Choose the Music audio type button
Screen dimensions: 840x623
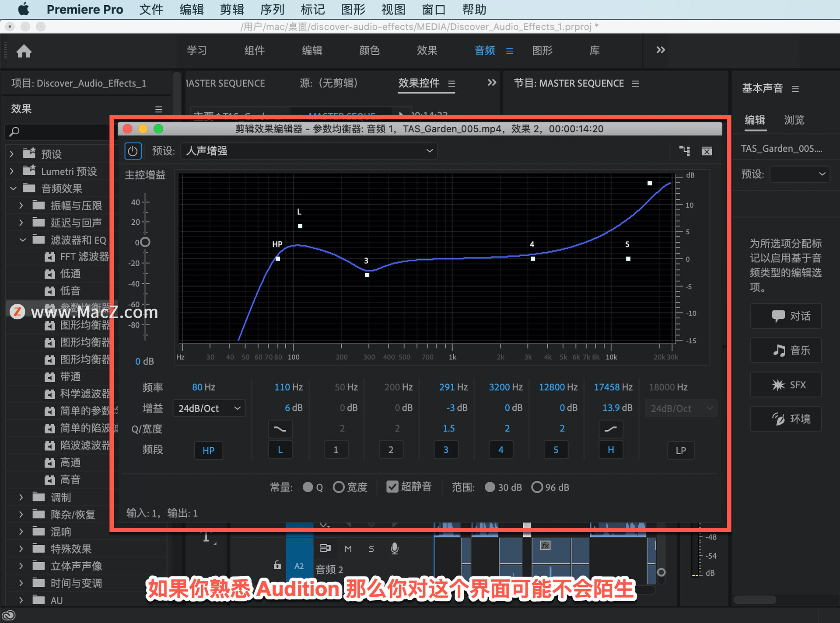pyautogui.click(x=785, y=350)
